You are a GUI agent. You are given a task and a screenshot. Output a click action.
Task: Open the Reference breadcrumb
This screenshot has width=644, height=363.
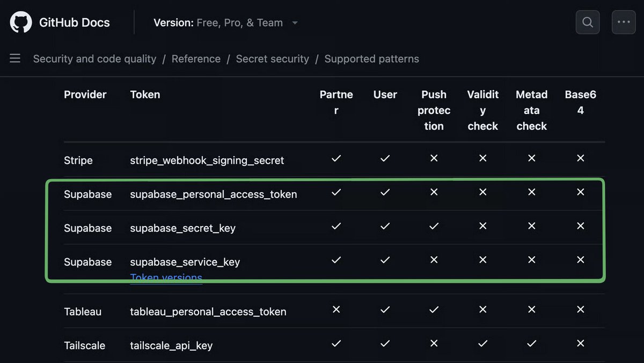(x=196, y=59)
